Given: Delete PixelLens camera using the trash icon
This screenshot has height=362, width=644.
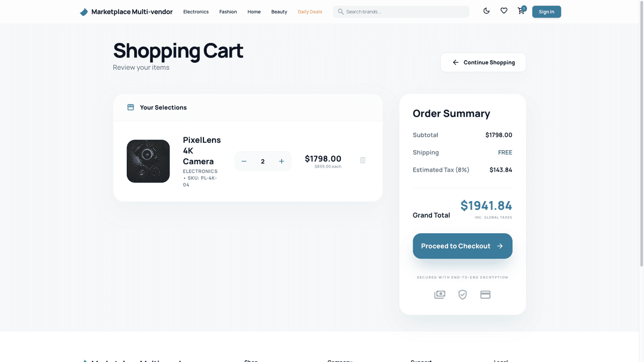Looking at the screenshot, I should pyautogui.click(x=363, y=160).
